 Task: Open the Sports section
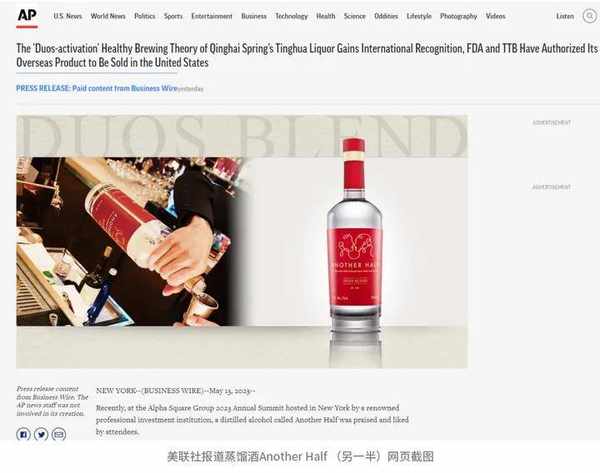point(173,16)
